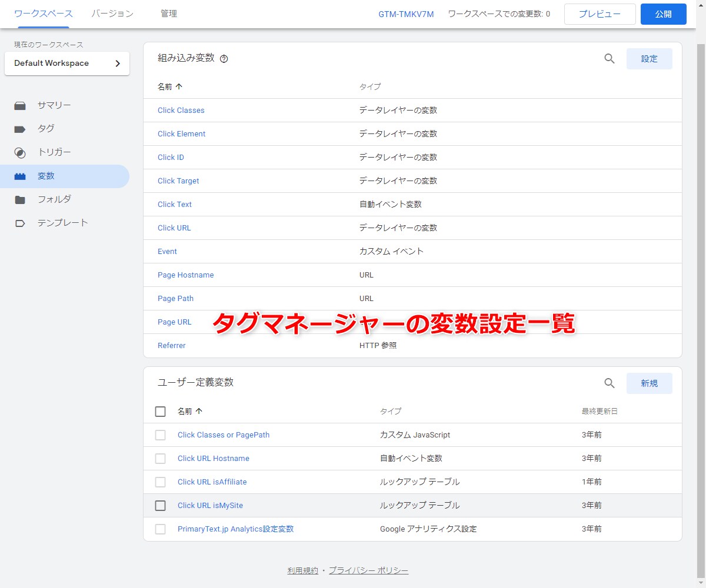Image resolution: width=706 pixels, height=588 pixels.
Task: Check the Click URL Hostname row
Action: pyautogui.click(x=160, y=459)
